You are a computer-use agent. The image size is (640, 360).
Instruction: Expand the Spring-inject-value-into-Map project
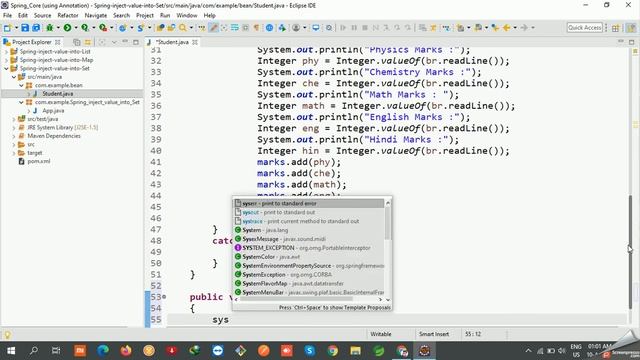(x=6, y=60)
